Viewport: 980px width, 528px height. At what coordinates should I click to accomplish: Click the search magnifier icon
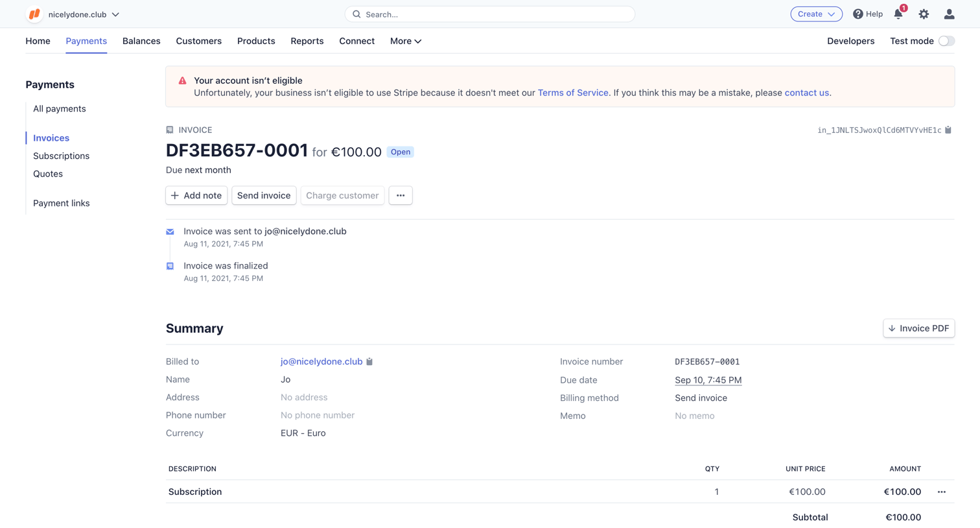356,14
